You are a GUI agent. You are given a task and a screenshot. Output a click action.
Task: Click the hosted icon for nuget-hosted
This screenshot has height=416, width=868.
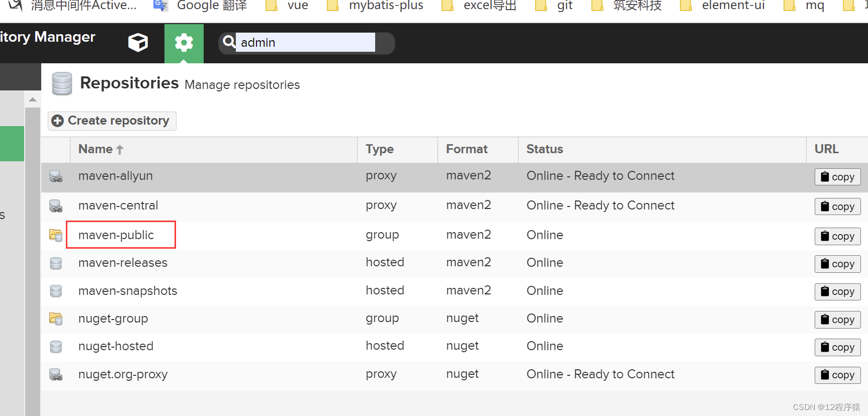pyautogui.click(x=56, y=347)
